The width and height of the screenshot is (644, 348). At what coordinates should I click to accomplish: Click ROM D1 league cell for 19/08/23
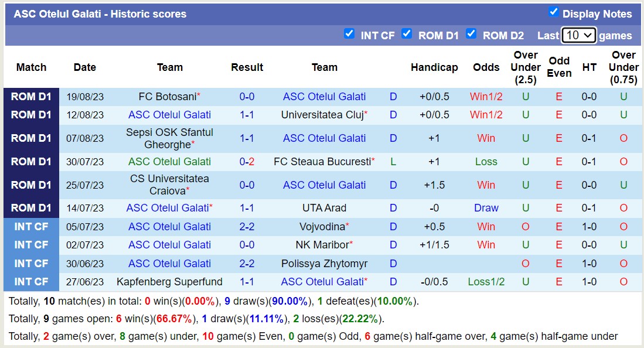point(31,97)
